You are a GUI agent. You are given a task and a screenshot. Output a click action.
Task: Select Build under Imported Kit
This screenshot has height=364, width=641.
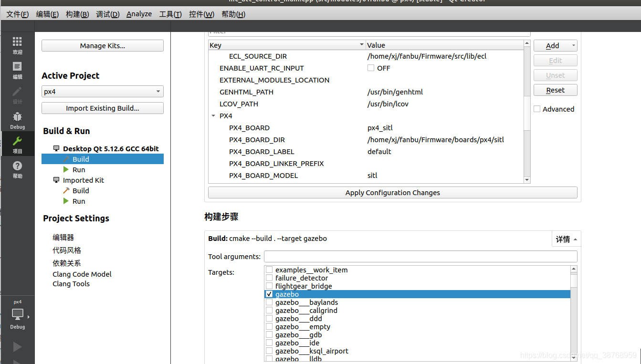pos(81,190)
